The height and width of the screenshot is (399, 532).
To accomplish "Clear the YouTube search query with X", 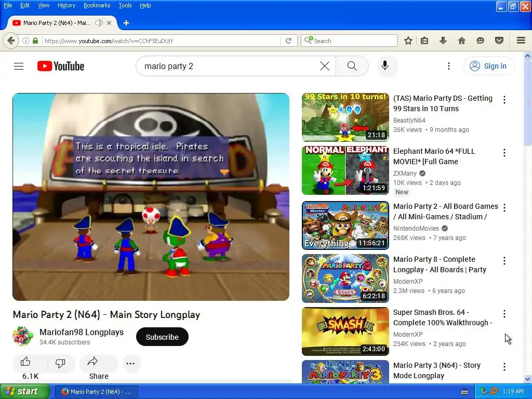I will point(325,66).
